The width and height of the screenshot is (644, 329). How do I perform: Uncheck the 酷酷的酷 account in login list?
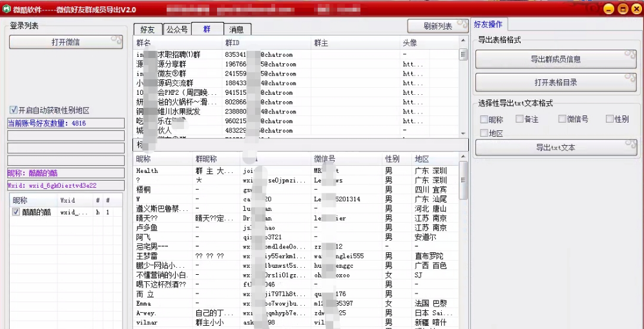(x=16, y=212)
